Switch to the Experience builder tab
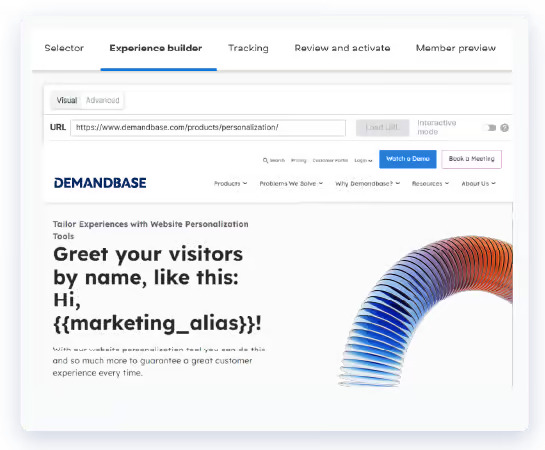Viewport: 545px width, 450px height. point(156,48)
